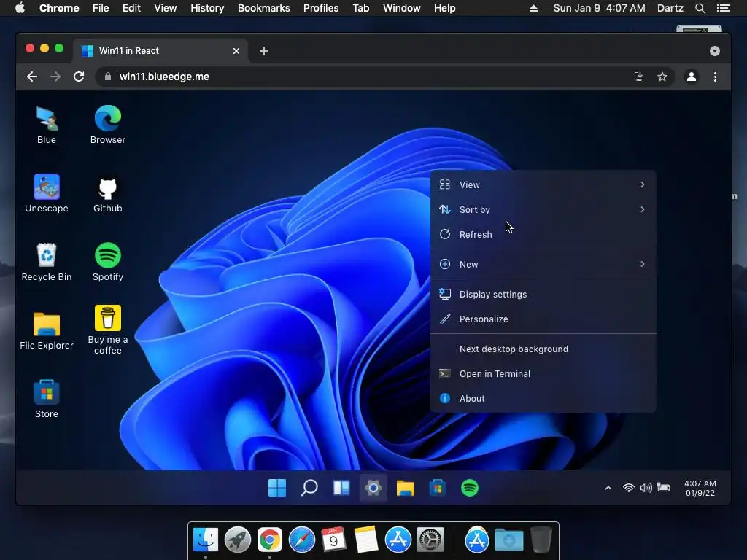Open the Chrome profile avatar button
Screen dimensions: 747x560
coord(692,77)
